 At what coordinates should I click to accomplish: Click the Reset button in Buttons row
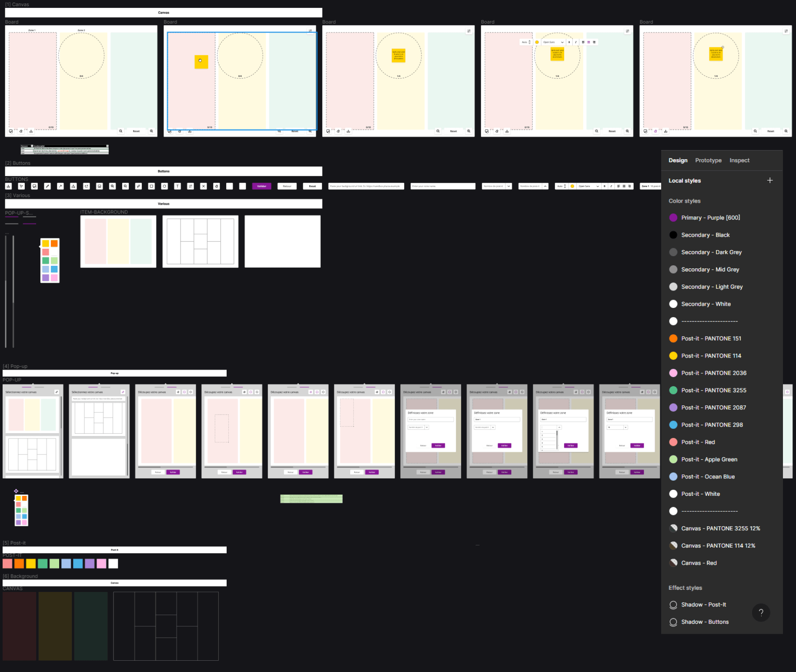coord(312,186)
